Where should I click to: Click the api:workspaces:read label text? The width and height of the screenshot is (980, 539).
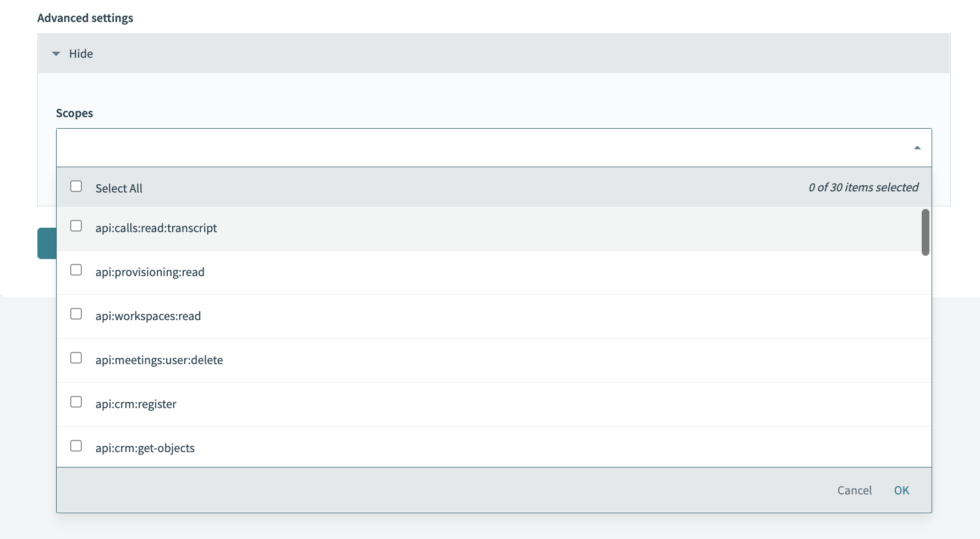point(148,316)
